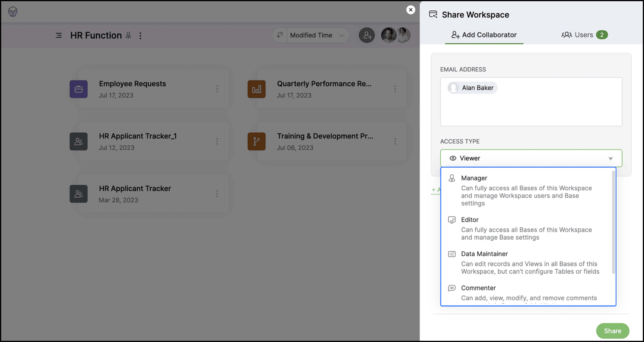Click the Share Workspace header icon
The width and height of the screenshot is (644, 342).
[x=433, y=15]
